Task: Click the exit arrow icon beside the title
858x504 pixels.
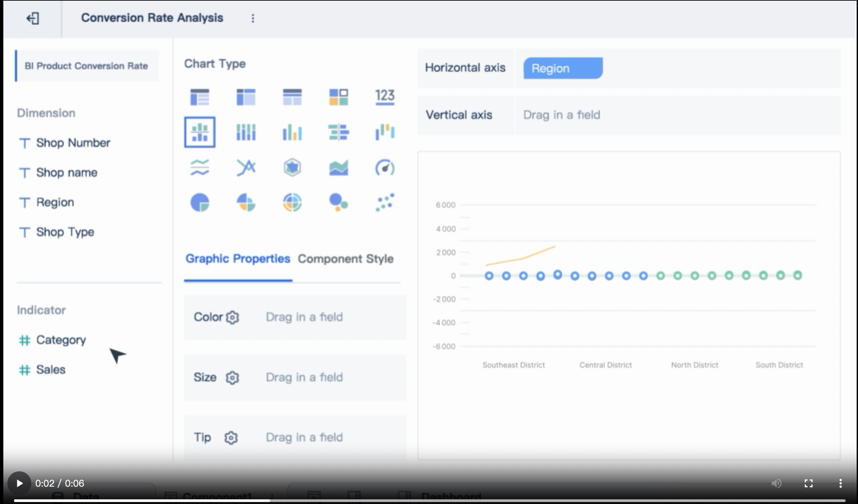Action: click(x=33, y=18)
